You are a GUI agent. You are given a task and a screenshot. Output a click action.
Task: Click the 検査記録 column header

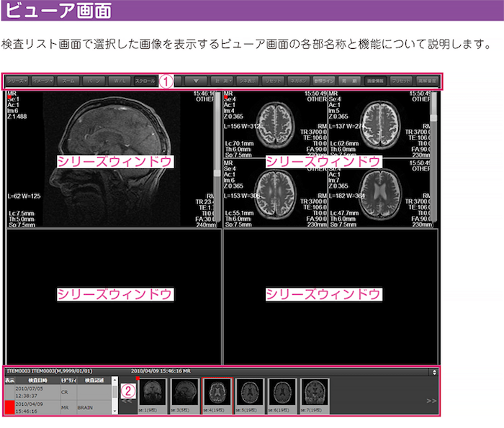pyautogui.click(x=94, y=381)
